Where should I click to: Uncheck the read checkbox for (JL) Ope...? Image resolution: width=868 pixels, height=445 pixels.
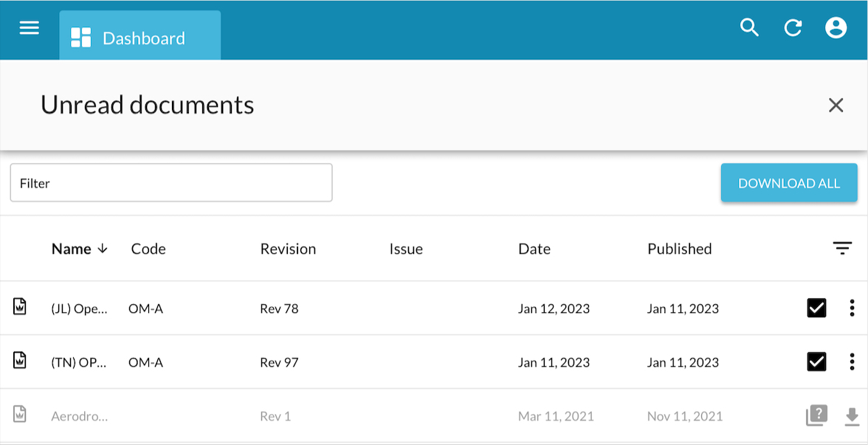tap(816, 308)
